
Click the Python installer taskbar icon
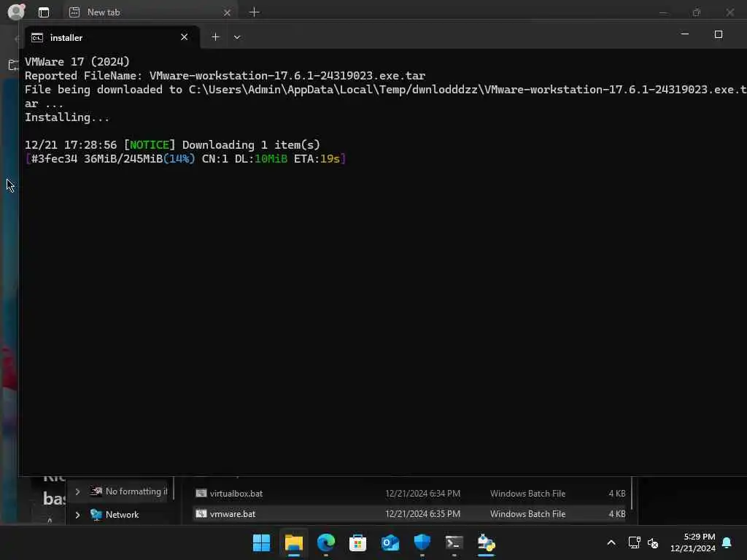click(x=487, y=542)
